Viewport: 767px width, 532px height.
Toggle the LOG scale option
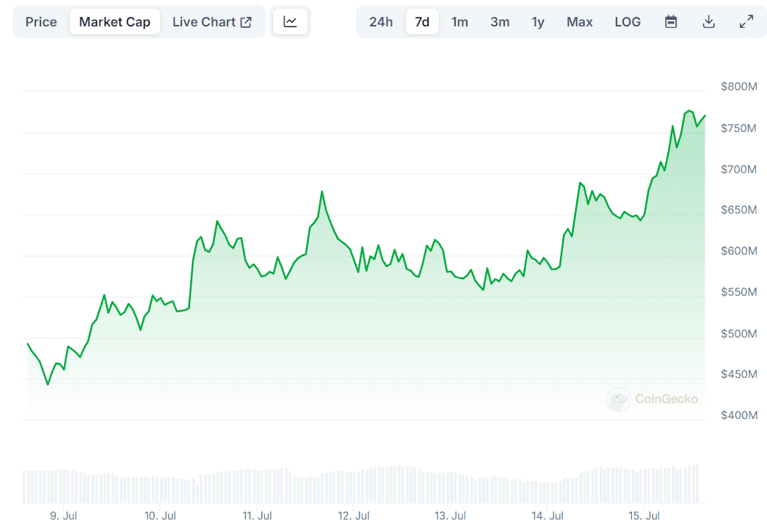point(628,22)
